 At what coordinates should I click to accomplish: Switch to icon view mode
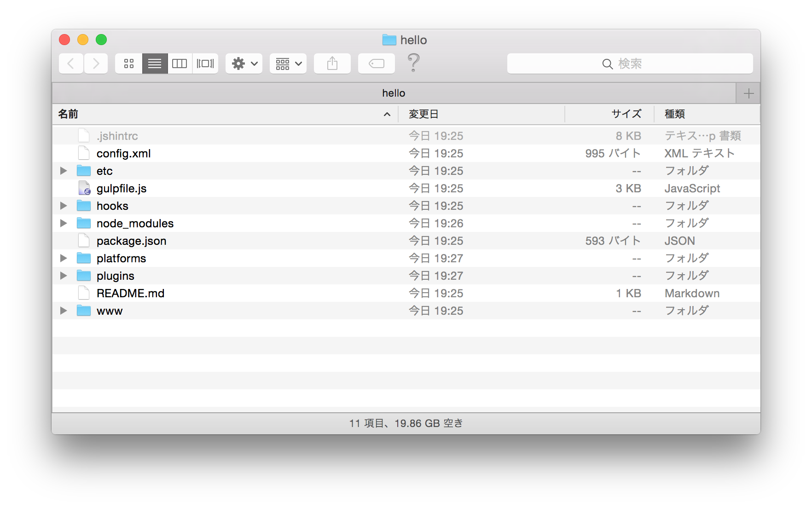tap(129, 63)
